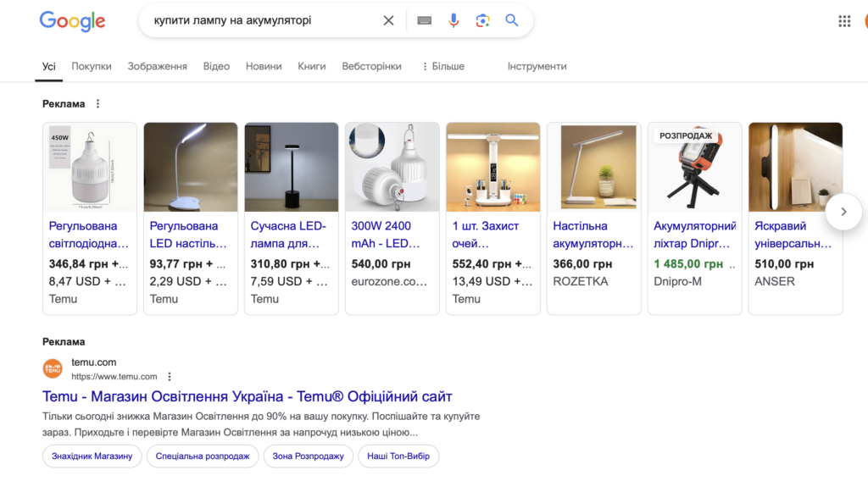868x481 pixels.
Task: Click the eurozone.co… seller name
Action: point(389,281)
